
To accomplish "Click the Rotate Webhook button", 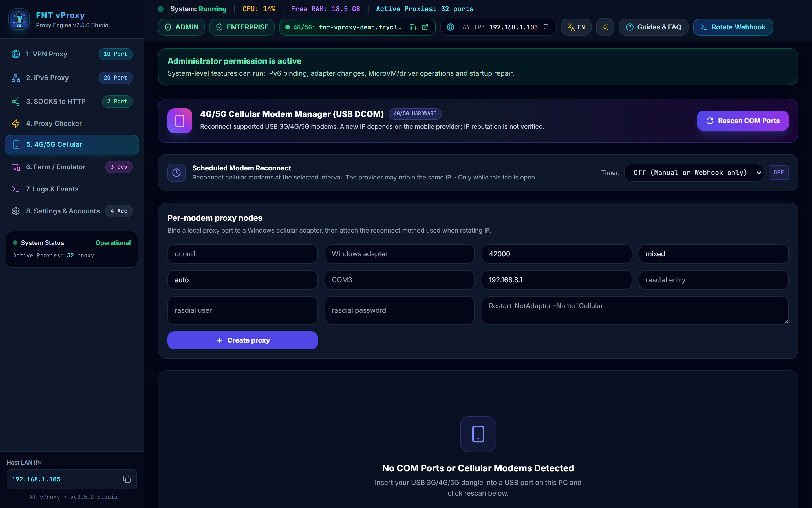I will [x=733, y=27].
